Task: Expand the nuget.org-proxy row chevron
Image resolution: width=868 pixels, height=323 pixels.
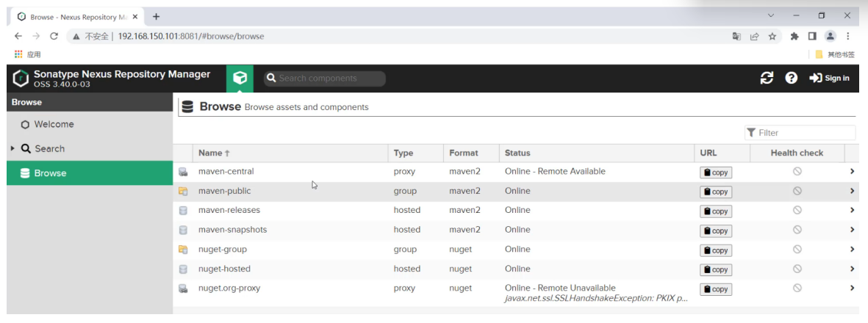Action: (853, 288)
